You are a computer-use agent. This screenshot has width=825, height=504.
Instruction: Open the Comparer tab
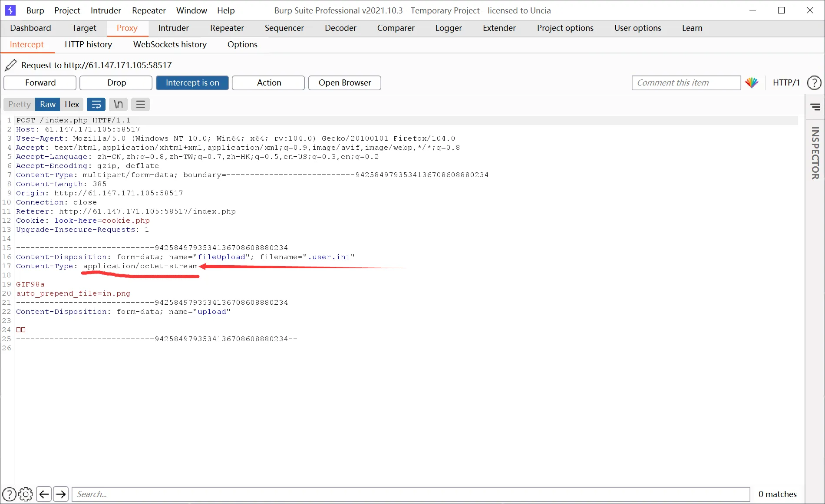coord(396,28)
